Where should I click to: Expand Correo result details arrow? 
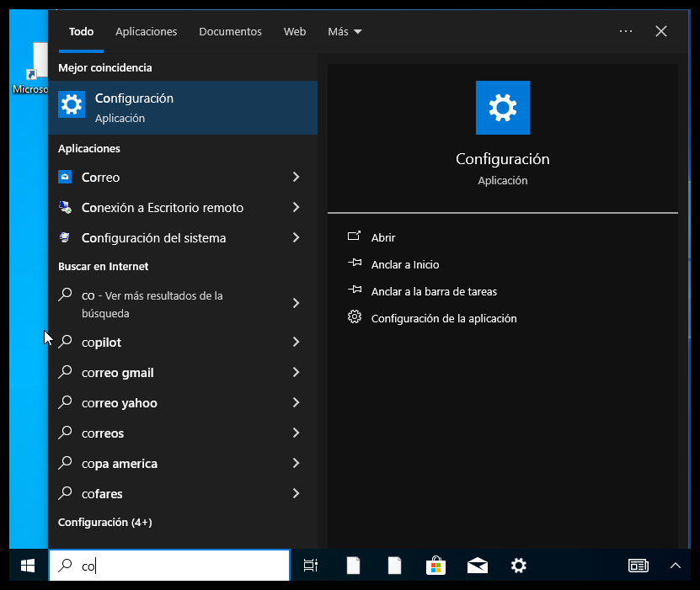(296, 177)
